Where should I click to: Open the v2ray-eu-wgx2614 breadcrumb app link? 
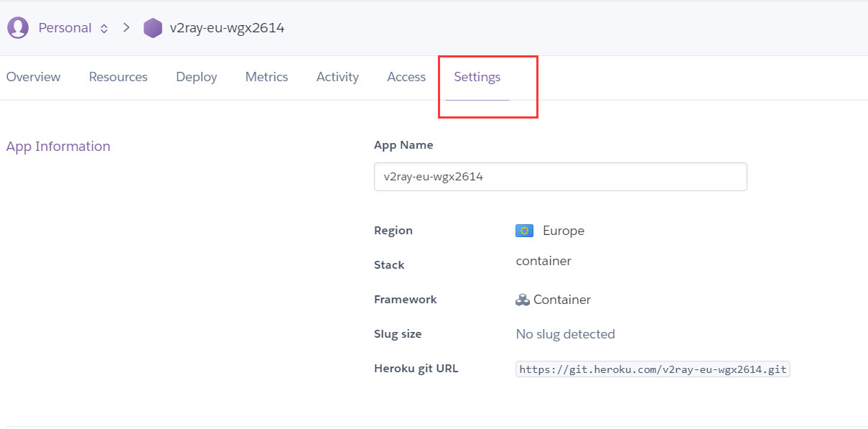(x=227, y=28)
